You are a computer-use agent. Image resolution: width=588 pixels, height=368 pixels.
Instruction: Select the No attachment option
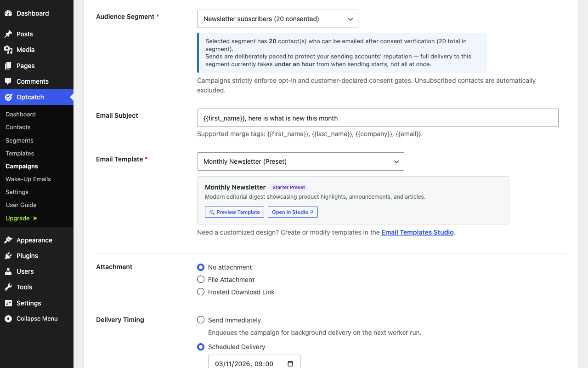pos(201,267)
